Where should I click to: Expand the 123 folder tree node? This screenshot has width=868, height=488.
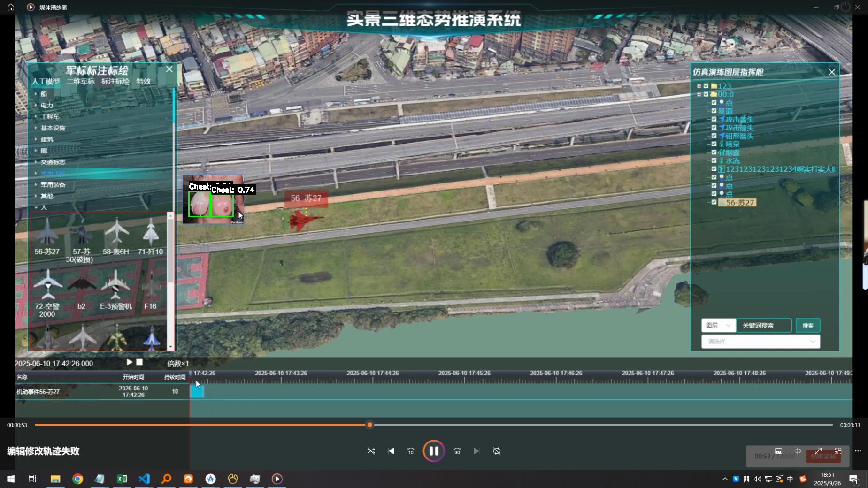pyautogui.click(x=699, y=86)
